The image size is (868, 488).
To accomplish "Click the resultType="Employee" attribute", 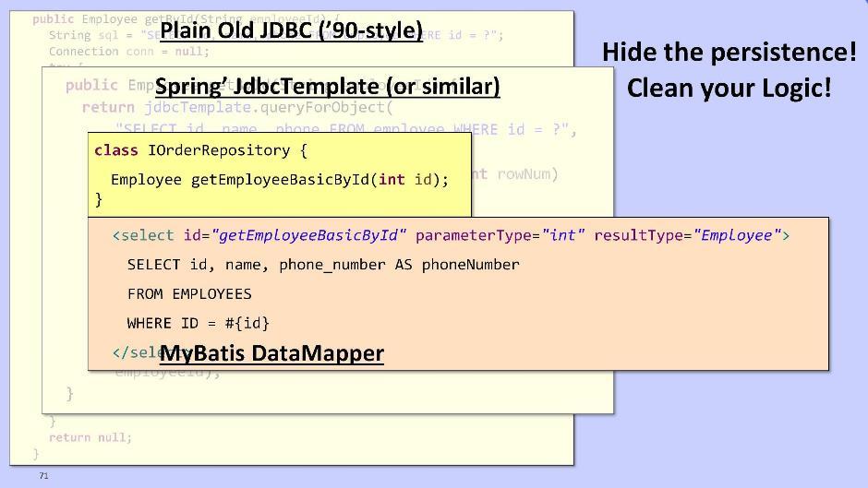I will tap(688, 236).
